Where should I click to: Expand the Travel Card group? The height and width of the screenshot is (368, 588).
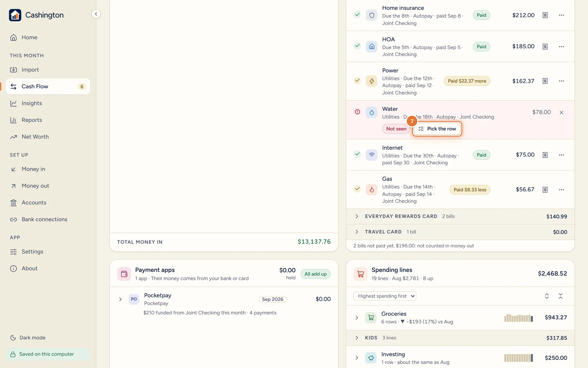(x=357, y=232)
